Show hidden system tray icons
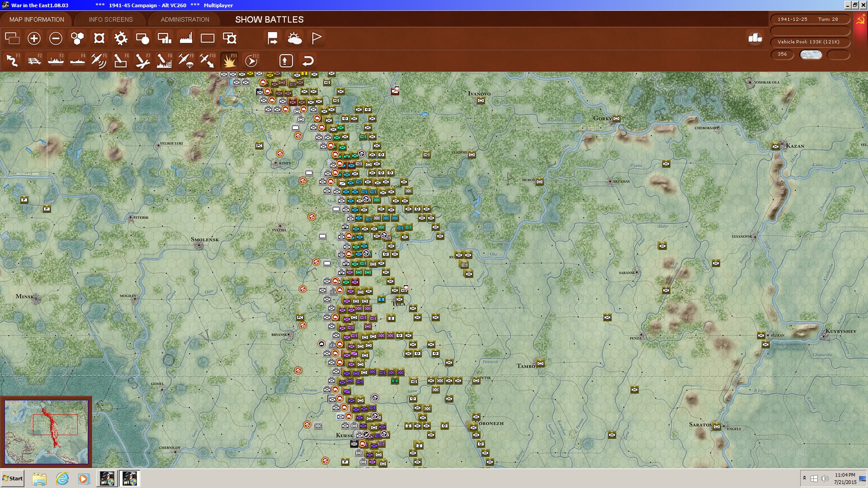This screenshot has height=488, width=868. [804, 478]
